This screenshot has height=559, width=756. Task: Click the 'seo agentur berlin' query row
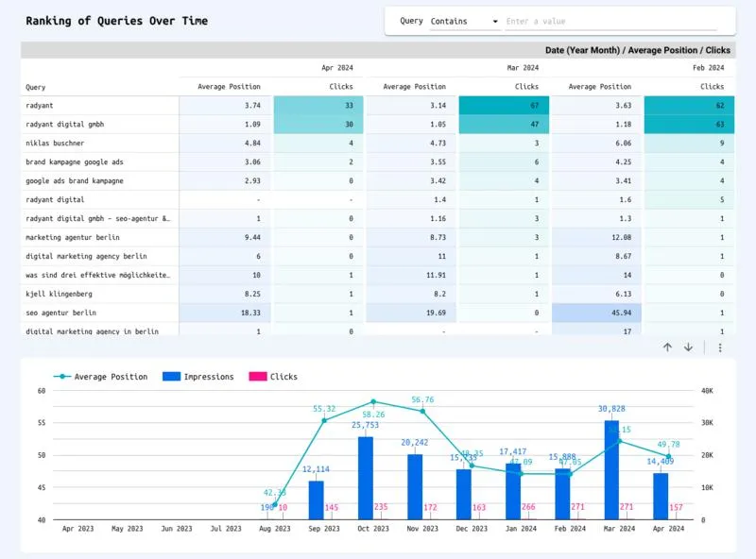60,313
